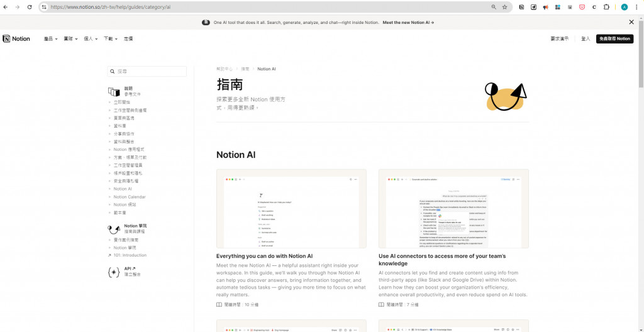644x332 pixels.
Task: Open 資料與整合 in the sidebar
Action: 124,141
